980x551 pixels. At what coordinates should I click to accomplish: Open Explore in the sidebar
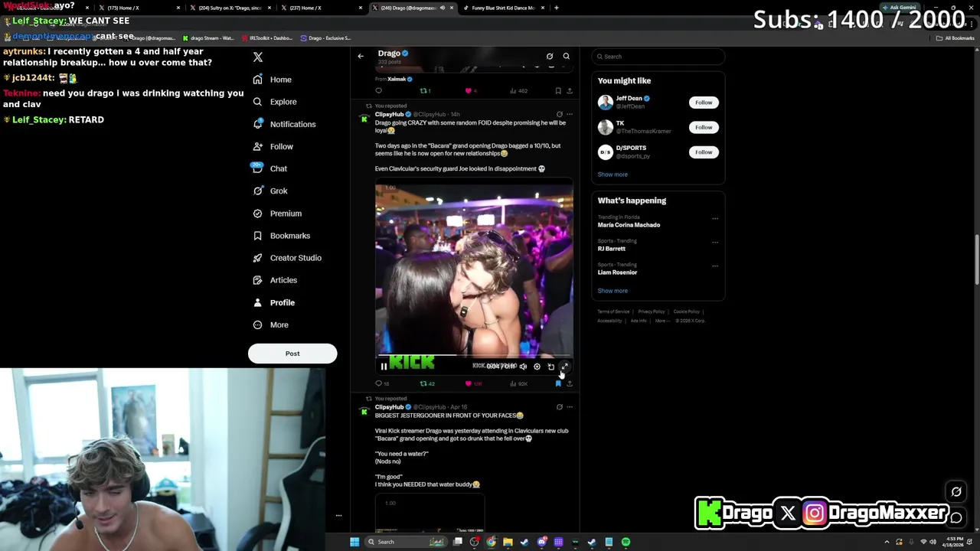pyautogui.click(x=274, y=102)
